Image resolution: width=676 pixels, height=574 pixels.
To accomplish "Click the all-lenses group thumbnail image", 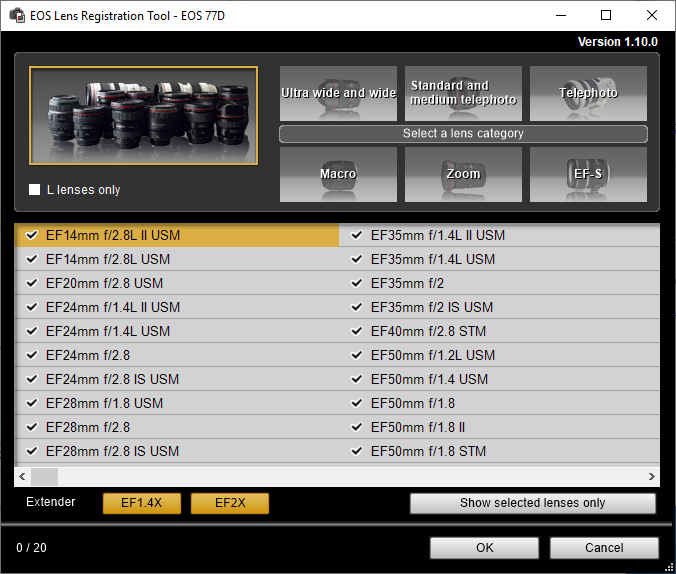I will (143, 115).
